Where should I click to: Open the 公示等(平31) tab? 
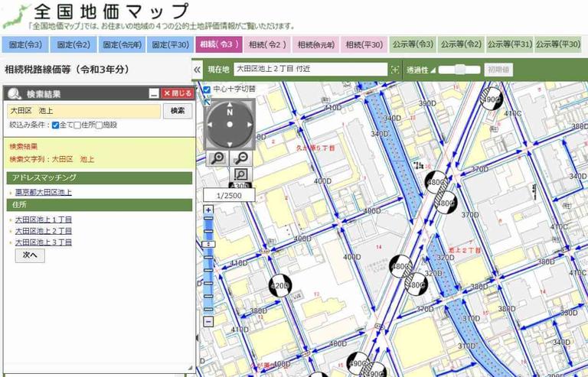tap(510, 44)
